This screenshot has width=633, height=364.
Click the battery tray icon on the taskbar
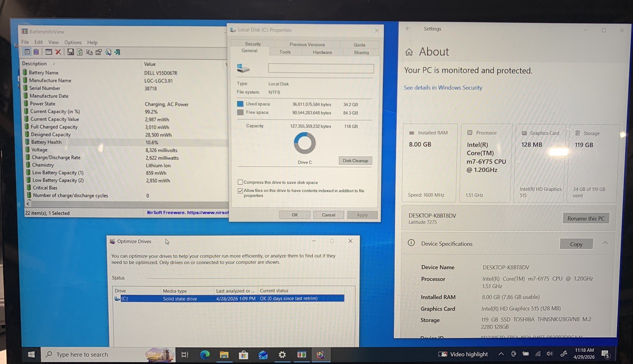click(526, 354)
